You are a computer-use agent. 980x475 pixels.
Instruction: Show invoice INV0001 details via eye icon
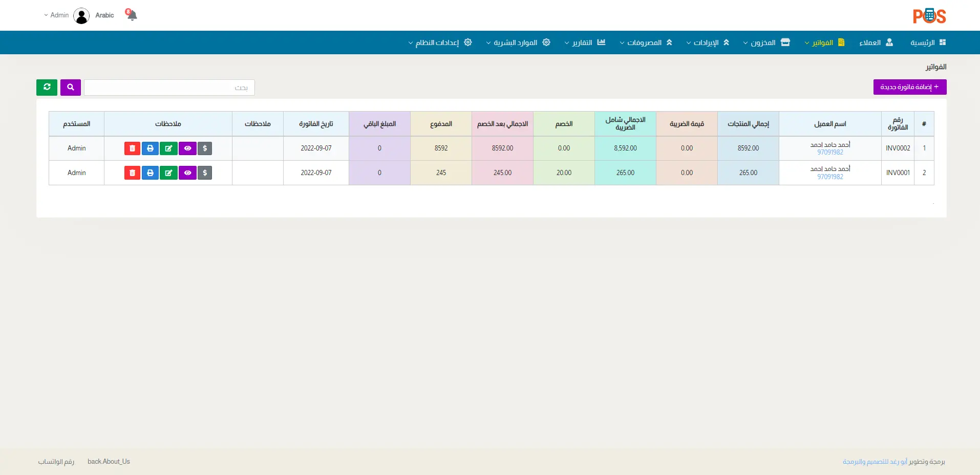click(x=187, y=173)
